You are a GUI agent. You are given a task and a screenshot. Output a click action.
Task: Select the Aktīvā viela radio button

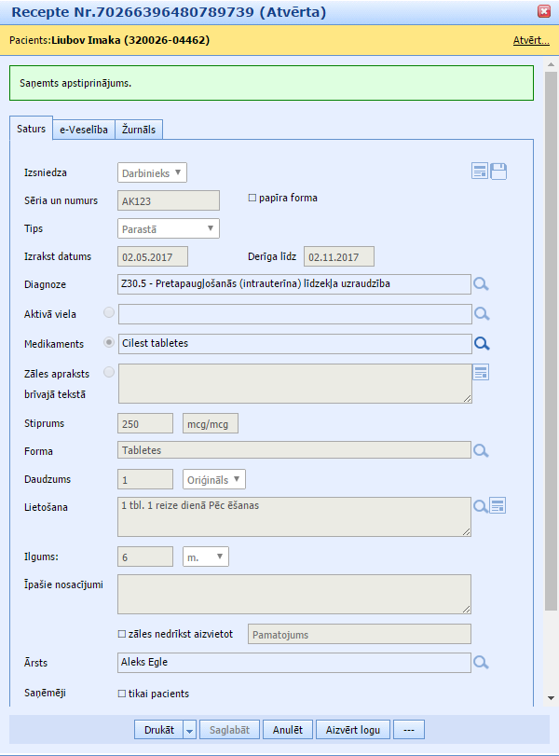tap(110, 313)
